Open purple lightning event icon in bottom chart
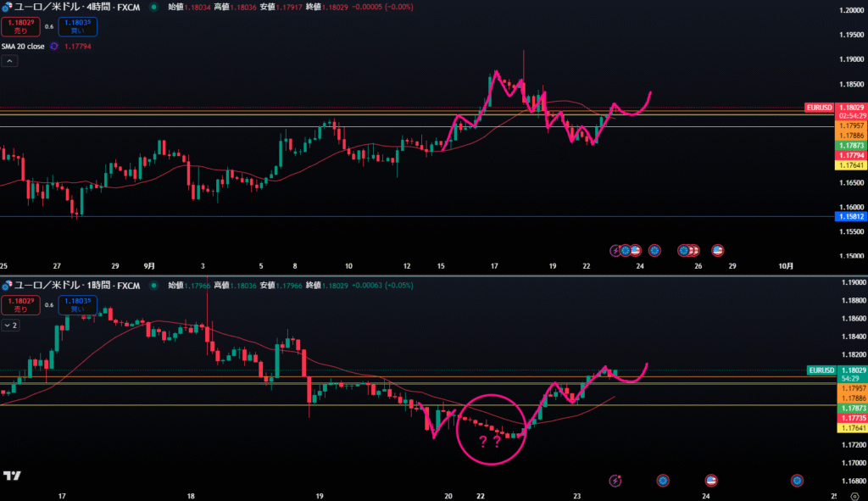 coord(615,481)
